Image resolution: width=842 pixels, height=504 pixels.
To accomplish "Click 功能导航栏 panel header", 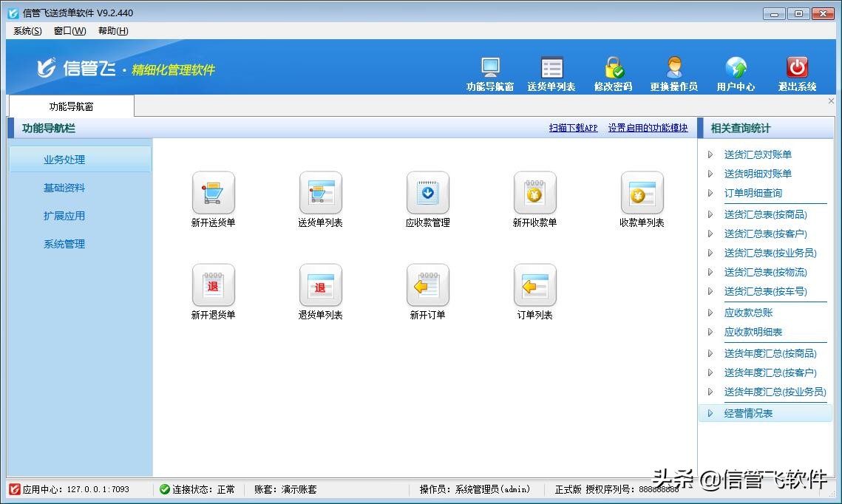I will (48, 129).
